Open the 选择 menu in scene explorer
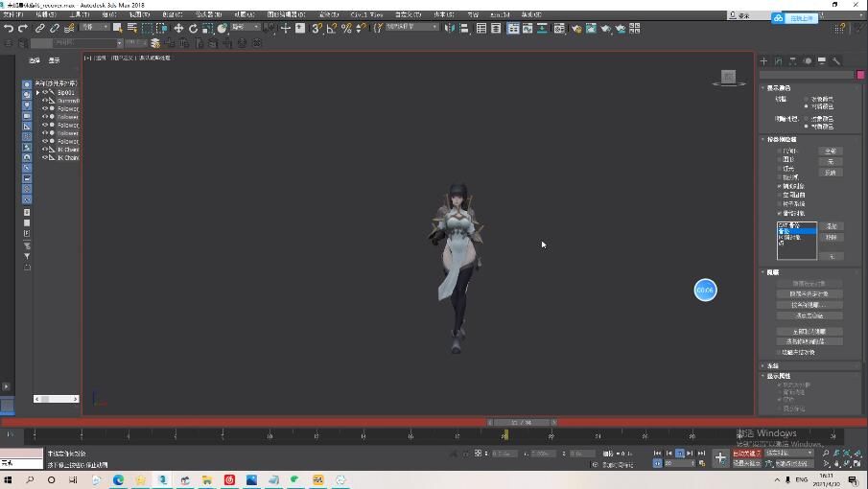The width and height of the screenshot is (868, 489). click(x=35, y=60)
